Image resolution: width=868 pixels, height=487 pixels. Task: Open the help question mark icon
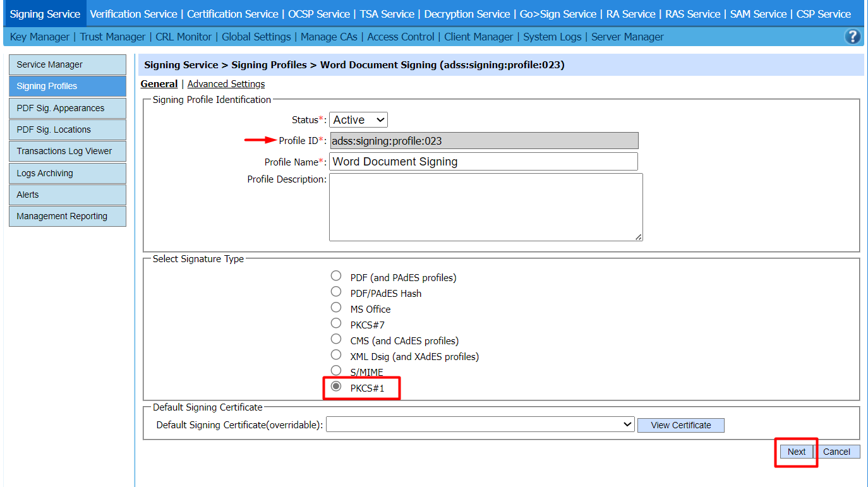[x=852, y=37]
